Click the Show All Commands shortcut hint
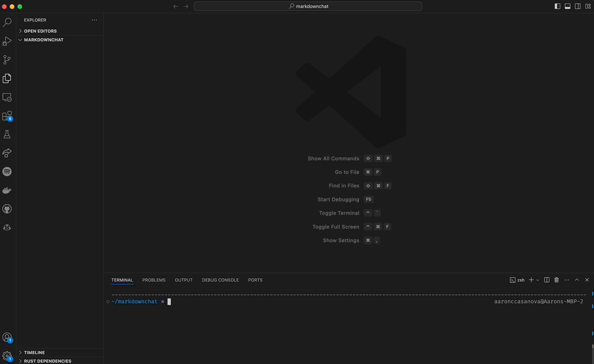The image size is (594, 364). coord(349,158)
